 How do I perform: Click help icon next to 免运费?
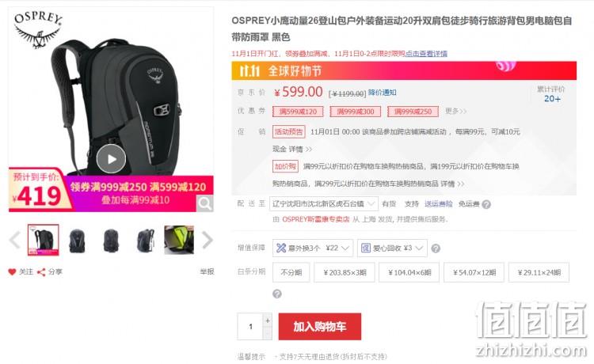486,204
